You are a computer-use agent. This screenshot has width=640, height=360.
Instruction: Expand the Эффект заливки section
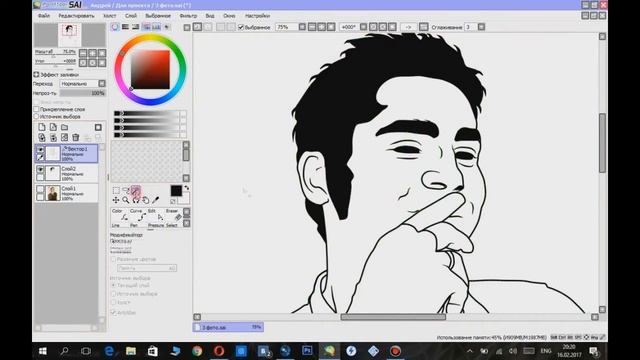[x=36, y=75]
